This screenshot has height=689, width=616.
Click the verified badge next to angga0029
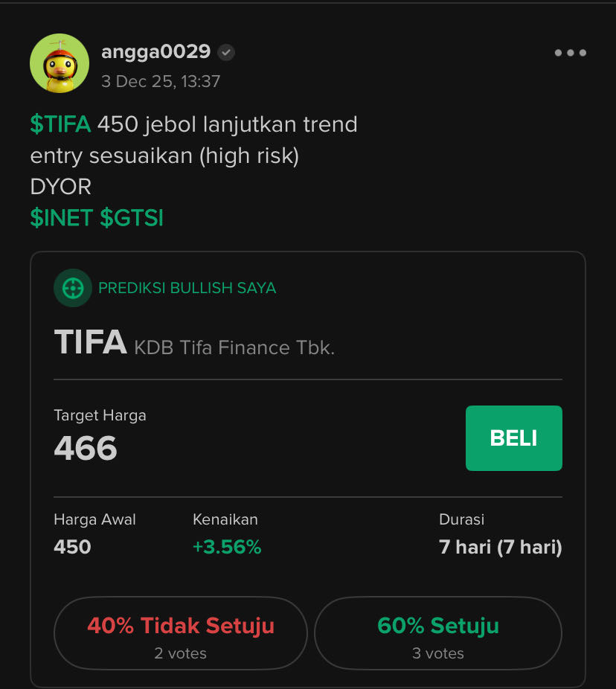[x=225, y=52]
